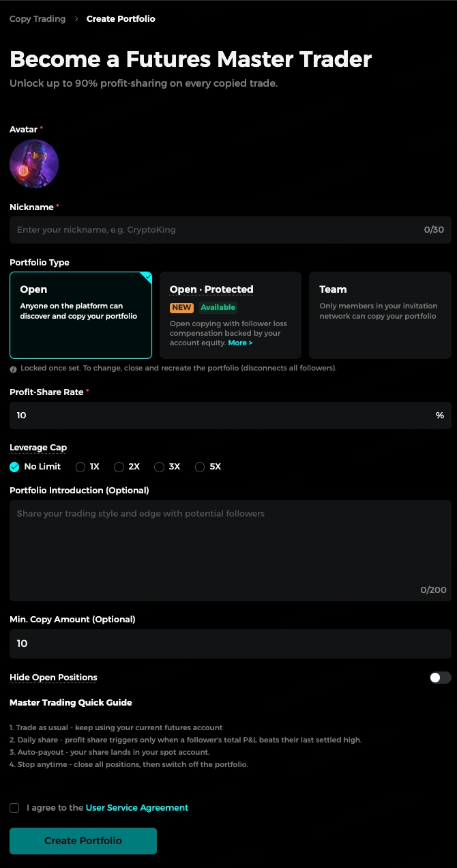
Task: Choose the Open · Protected portfolio type
Action: click(231, 315)
